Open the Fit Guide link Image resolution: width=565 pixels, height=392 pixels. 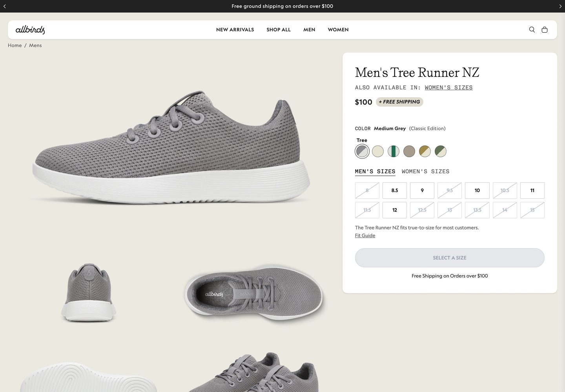coord(365,236)
